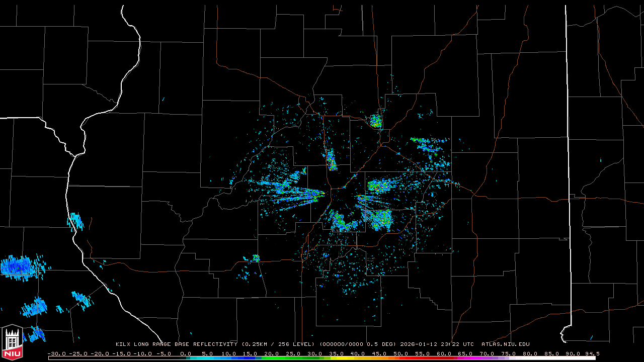Select the red 50.0 dBZ color on scale
The width and height of the screenshot is (644, 362).
(x=400, y=358)
